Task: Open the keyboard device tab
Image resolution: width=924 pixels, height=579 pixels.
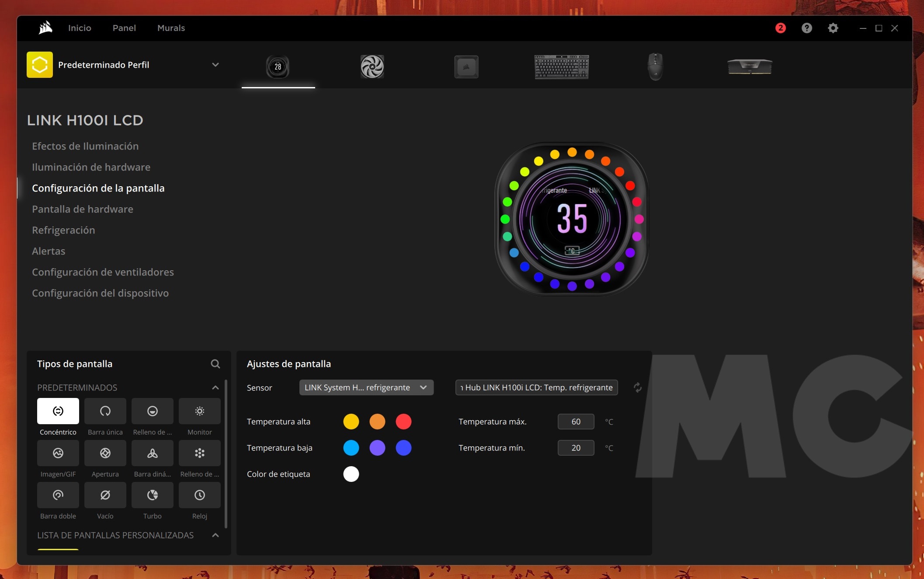Action: point(562,67)
